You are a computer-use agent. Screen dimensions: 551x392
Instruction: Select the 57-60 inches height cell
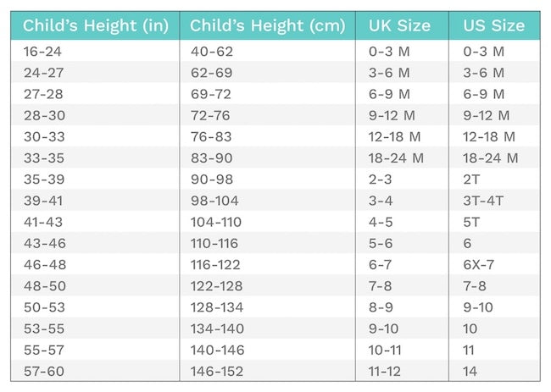[x=43, y=371]
